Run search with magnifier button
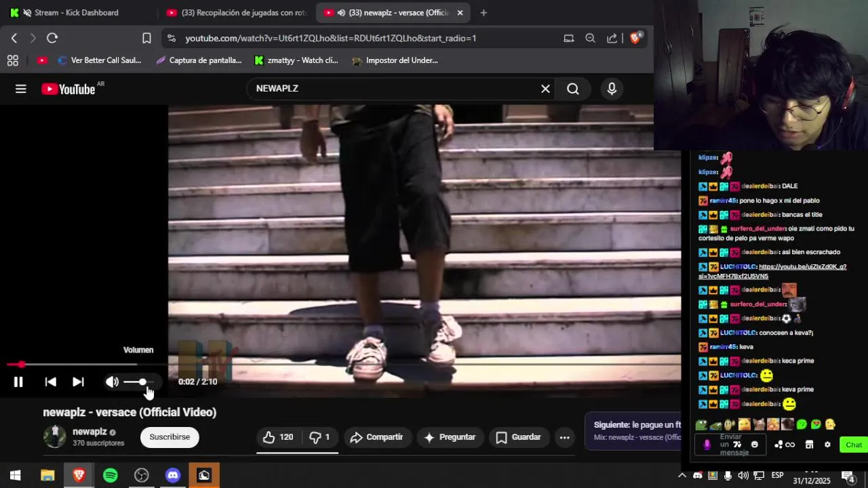The height and width of the screenshot is (488, 868). tap(573, 89)
